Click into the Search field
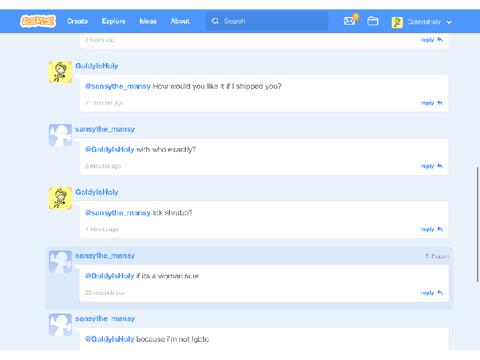The height and width of the screenshot is (360, 480). click(267, 21)
